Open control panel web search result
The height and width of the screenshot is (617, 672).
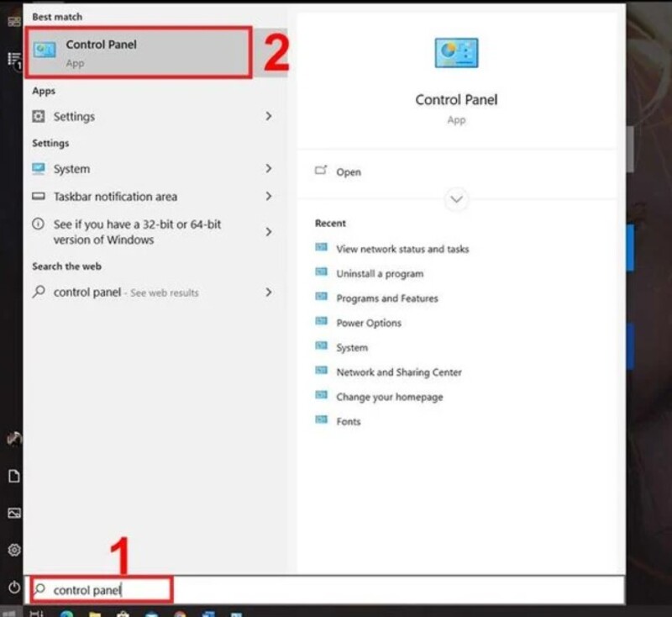tap(152, 293)
